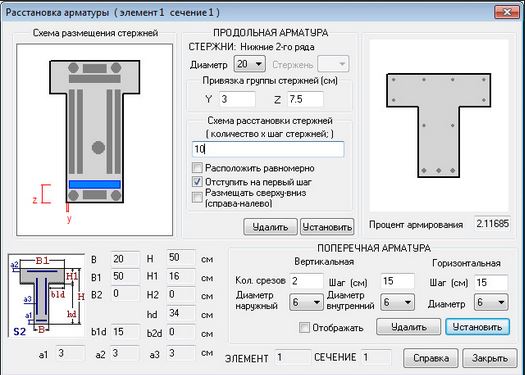The height and width of the screenshot is (375, 525).
Task: Click the Справка help button
Action: tap(431, 358)
